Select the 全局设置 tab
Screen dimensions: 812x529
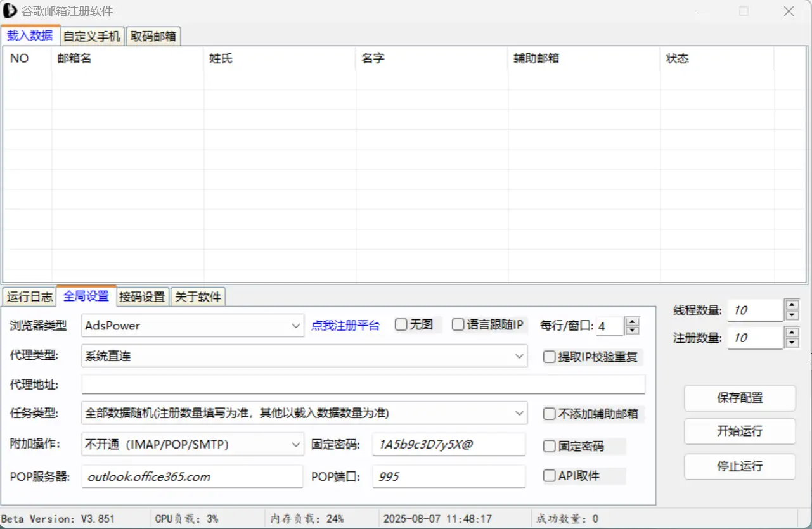pos(86,296)
